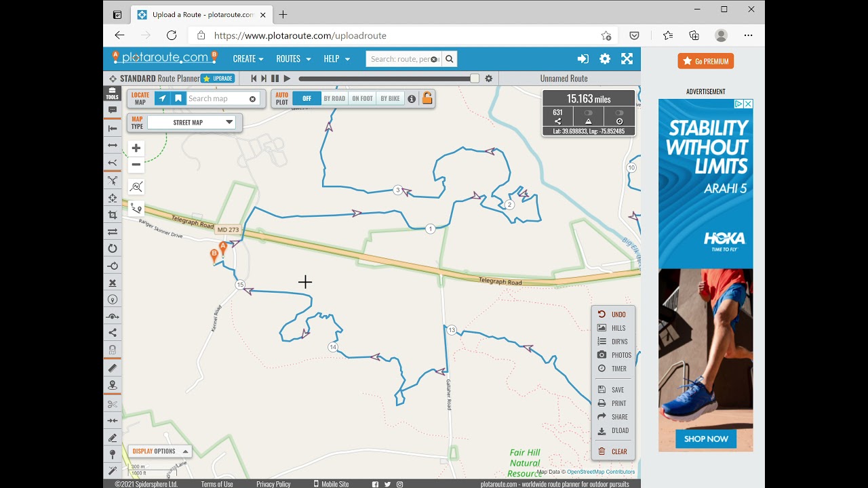The height and width of the screenshot is (488, 868).
Task: Set Auto Plot to ON FOOT
Action: (362, 99)
